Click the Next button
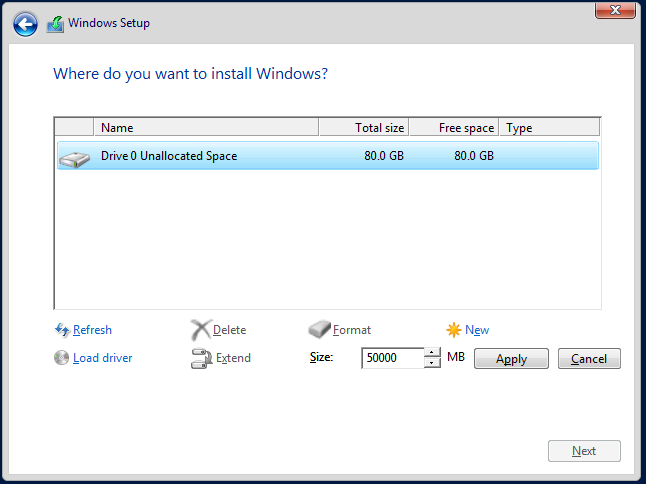Screen dimensions: 646x484 584,451
